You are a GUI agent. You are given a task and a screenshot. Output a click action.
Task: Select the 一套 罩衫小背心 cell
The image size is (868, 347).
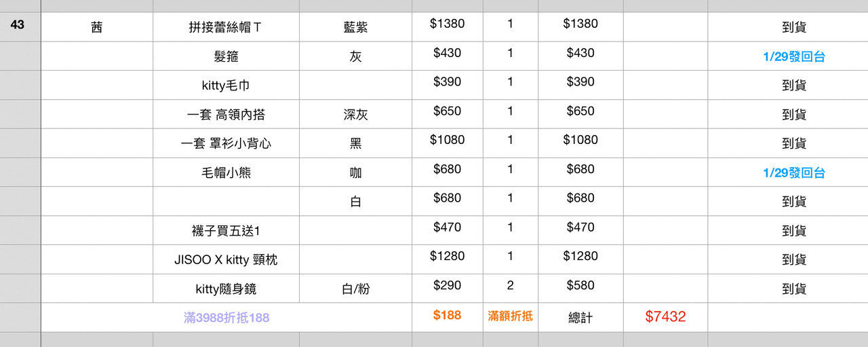226,144
